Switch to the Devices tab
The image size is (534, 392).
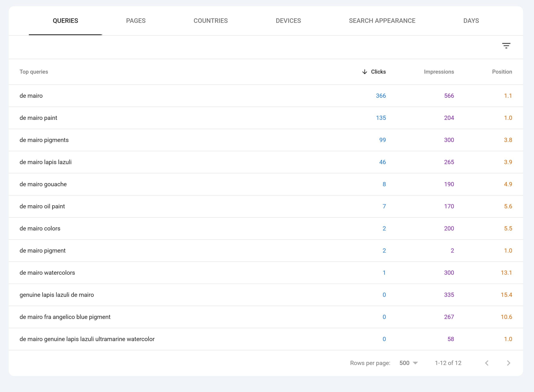[x=288, y=21]
